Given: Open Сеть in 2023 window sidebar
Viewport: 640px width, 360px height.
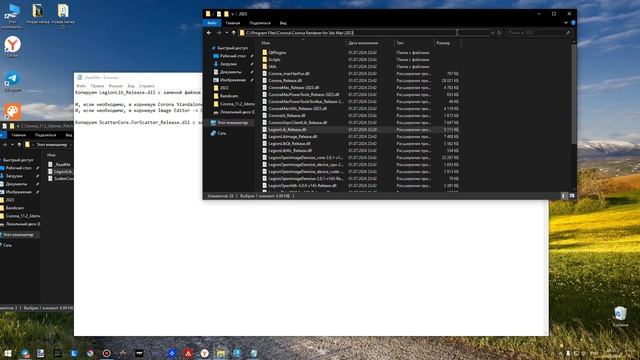Looking at the screenshot, I should coord(222,133).
